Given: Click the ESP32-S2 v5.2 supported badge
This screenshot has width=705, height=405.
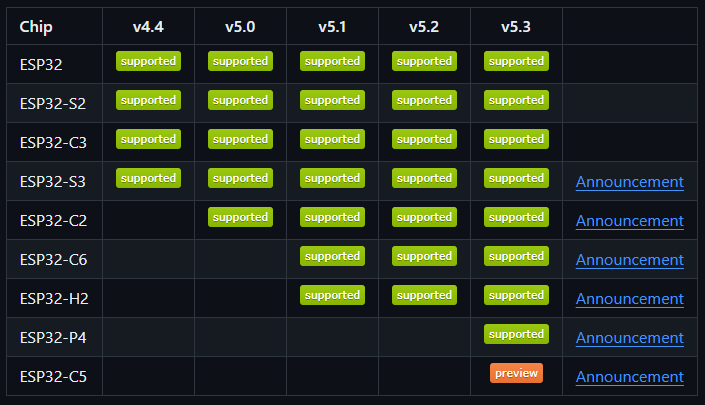Looking at the screenshot, I should [424, 100].
